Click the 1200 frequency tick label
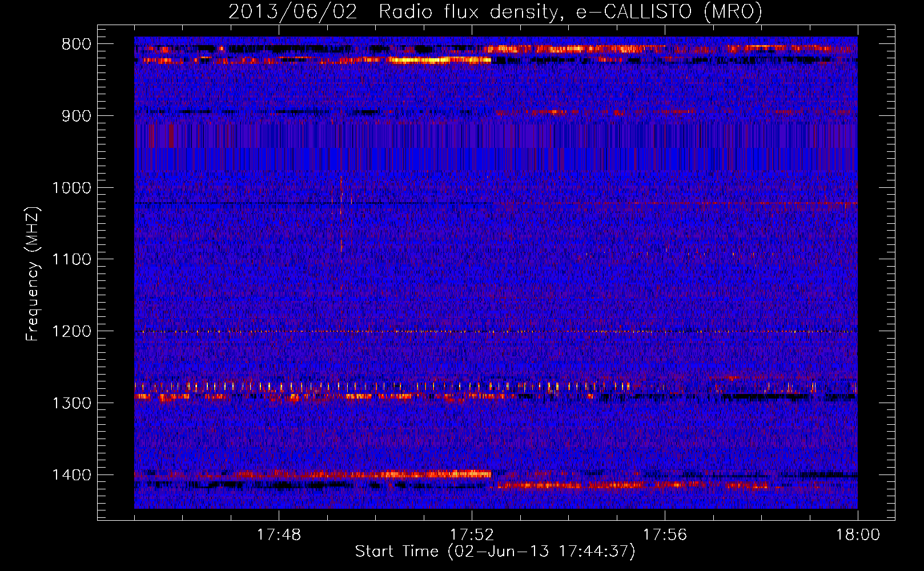This screenshot has width=924, height=571. click(x=71, y=331)
